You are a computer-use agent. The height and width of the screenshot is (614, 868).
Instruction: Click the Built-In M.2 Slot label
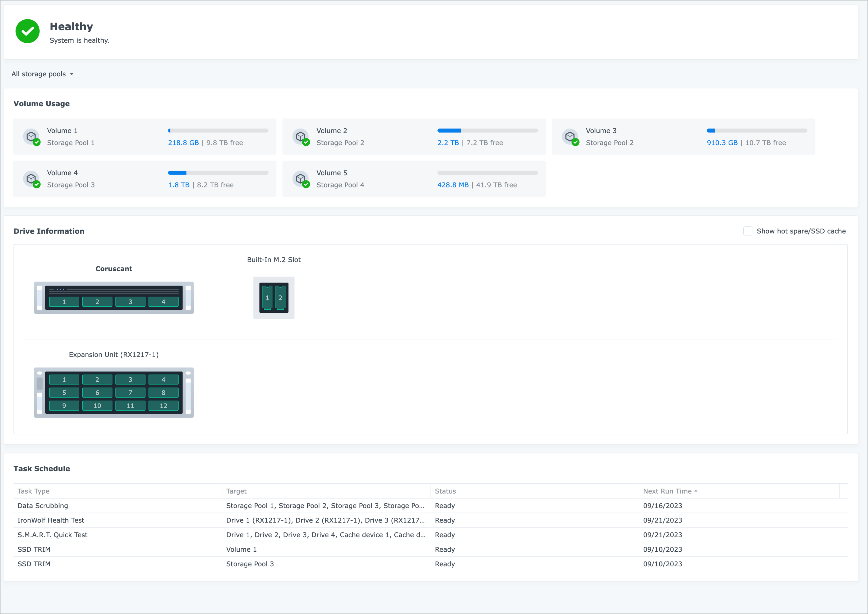click(x=274, y=260)
